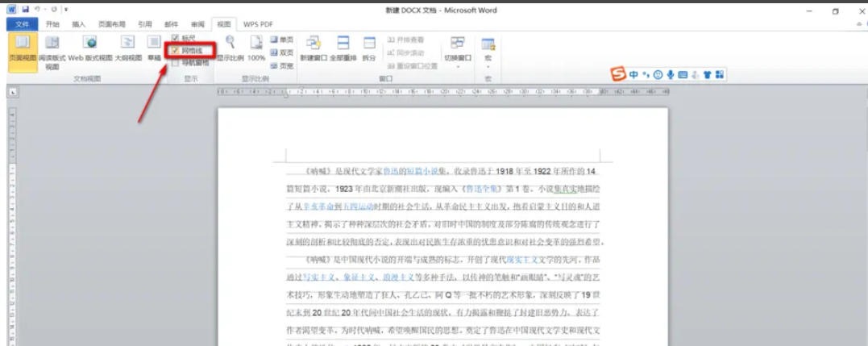
Task: Click Synchronous Scrolling (同步滚动)
Action: [405, 52]
